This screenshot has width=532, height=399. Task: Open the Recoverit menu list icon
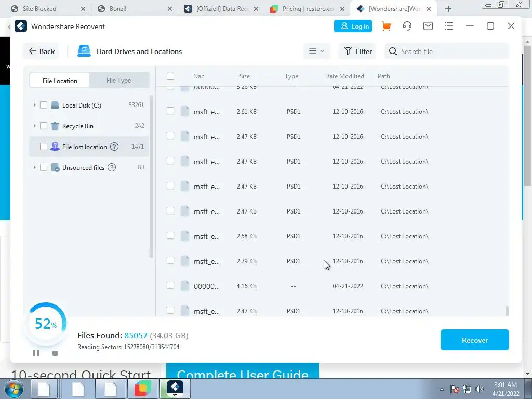coord(448,26)
